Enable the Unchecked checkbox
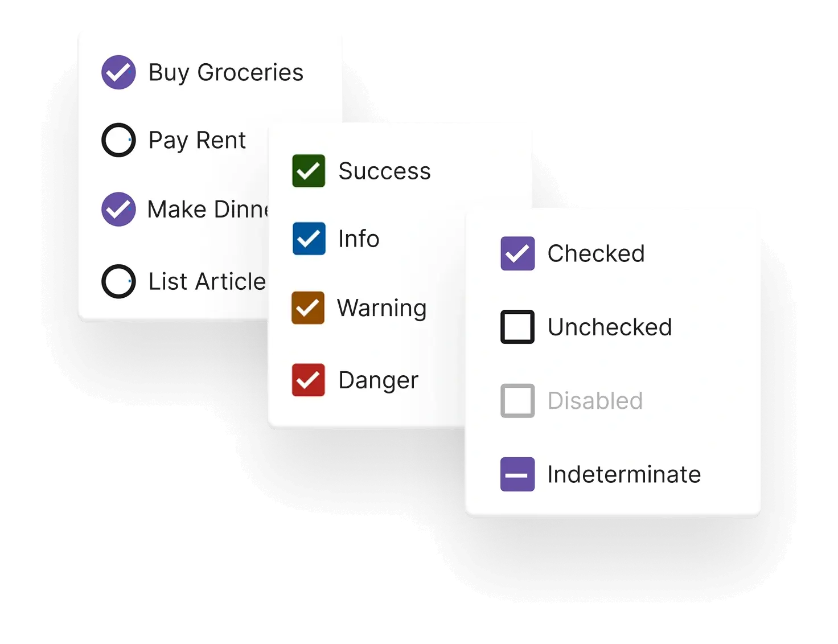The image size is (838, 644). pos(517,327)
